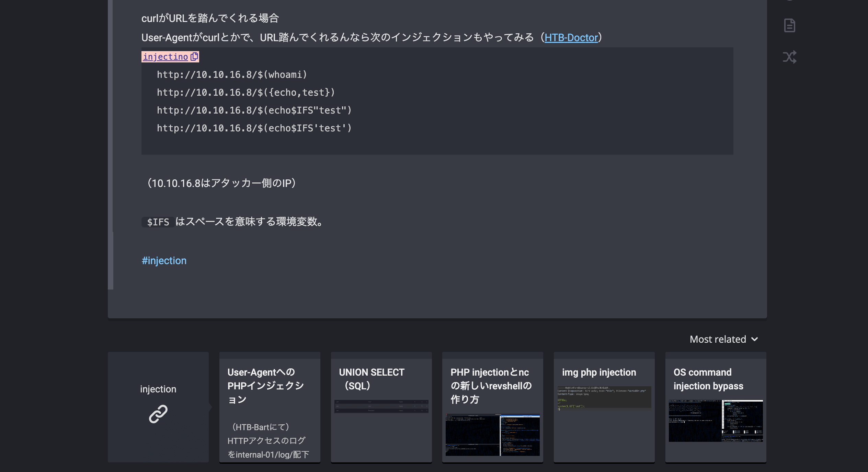Open the reading view page icon in right sidebar

click(790, 25)
